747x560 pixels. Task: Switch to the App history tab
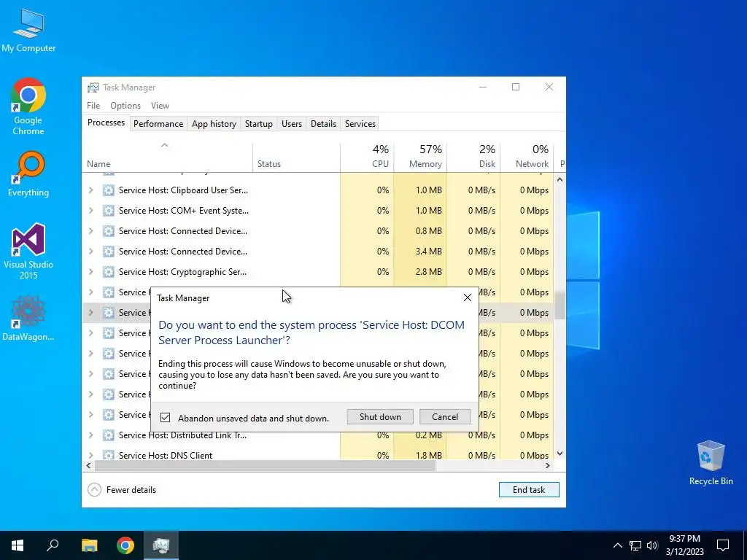tap(214, 124)
